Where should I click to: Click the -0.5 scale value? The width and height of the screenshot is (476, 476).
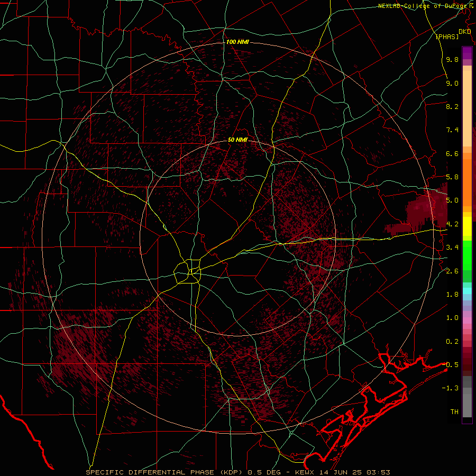coord(450,365)
